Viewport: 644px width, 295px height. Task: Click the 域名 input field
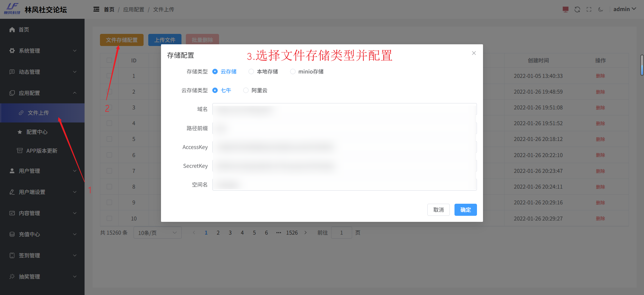pyautogui.click(x=344, y=109)
